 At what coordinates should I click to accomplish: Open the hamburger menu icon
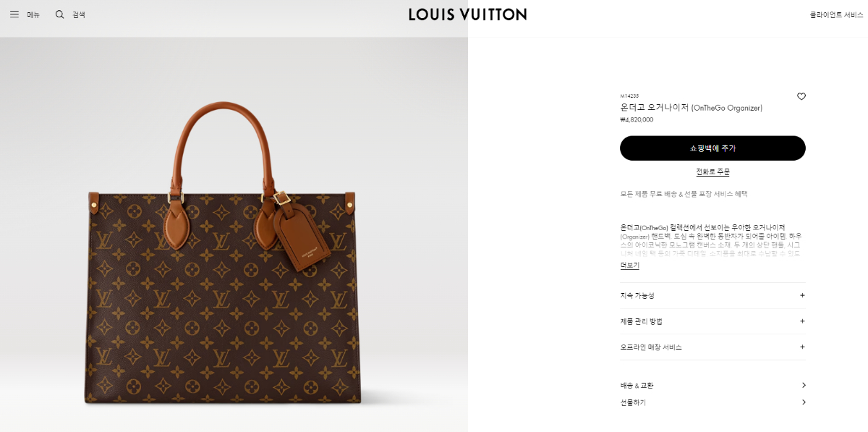click(14, 14)
